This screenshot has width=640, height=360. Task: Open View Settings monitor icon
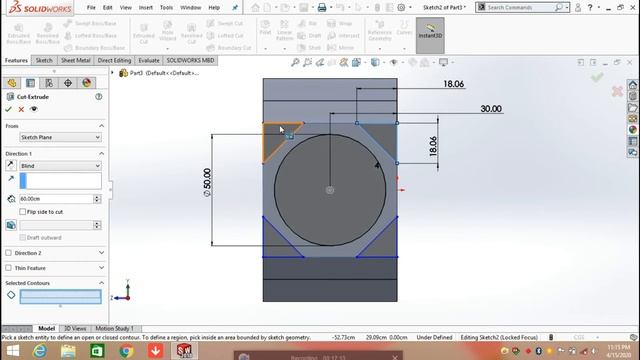pyautogui.click(x=443, y=62)
